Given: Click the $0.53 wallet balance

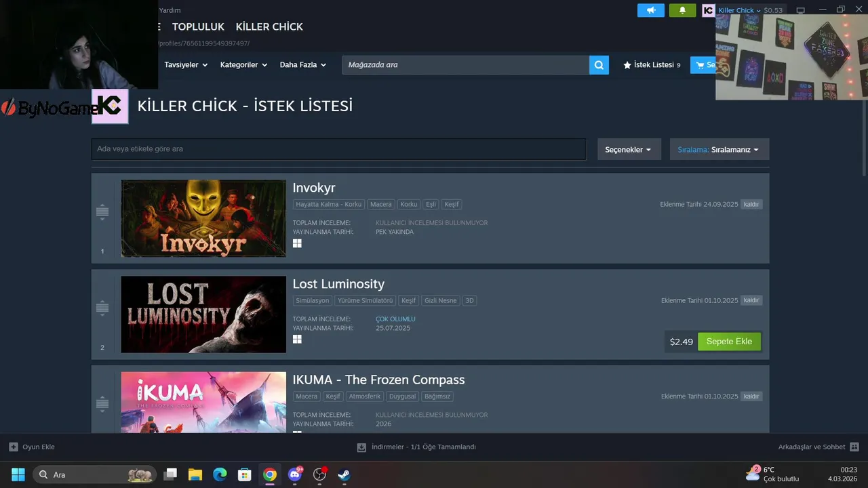Looking at the screenshot, I should 773,10.
